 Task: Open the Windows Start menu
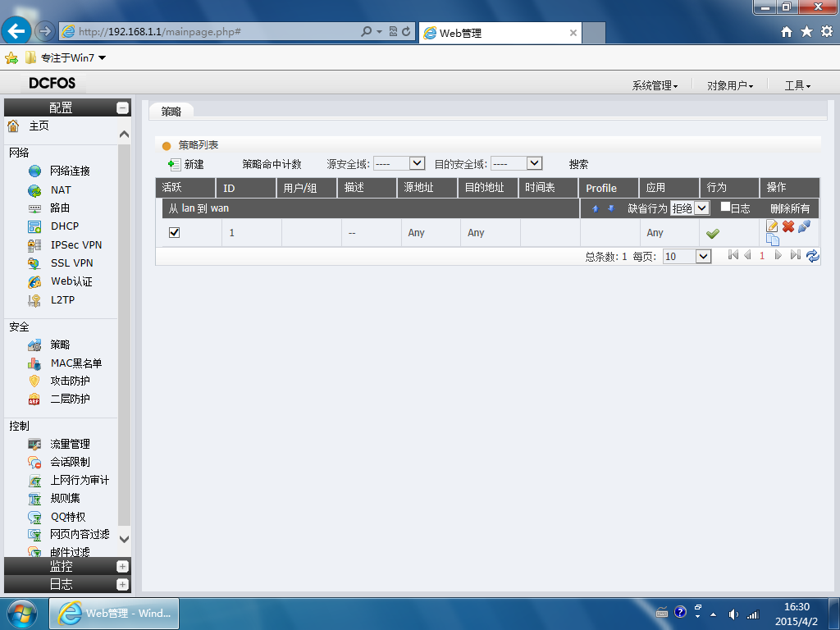click(x=21, y=614)
